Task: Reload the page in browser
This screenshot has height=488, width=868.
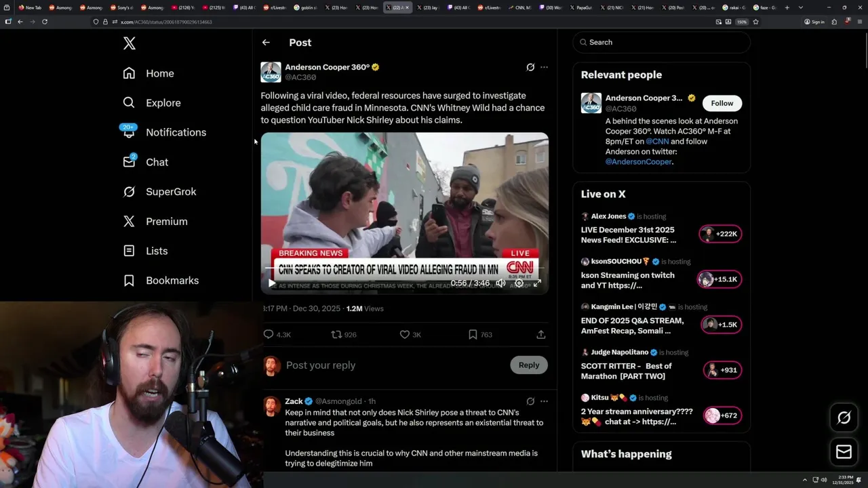Action: (x=45, y=22)
